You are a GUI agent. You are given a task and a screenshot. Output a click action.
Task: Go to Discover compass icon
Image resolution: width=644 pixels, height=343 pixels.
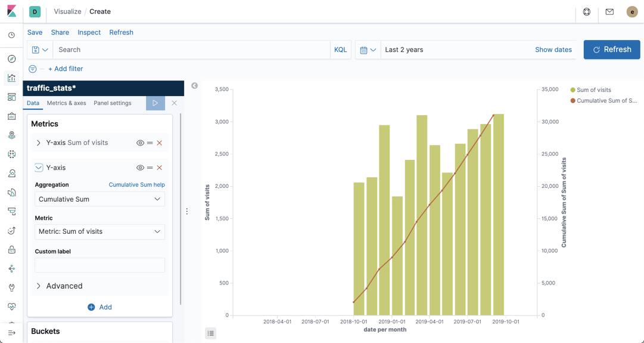11,59
